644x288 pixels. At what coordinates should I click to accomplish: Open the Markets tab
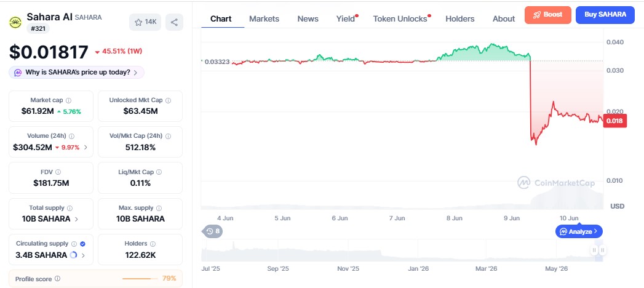point(264,19)
